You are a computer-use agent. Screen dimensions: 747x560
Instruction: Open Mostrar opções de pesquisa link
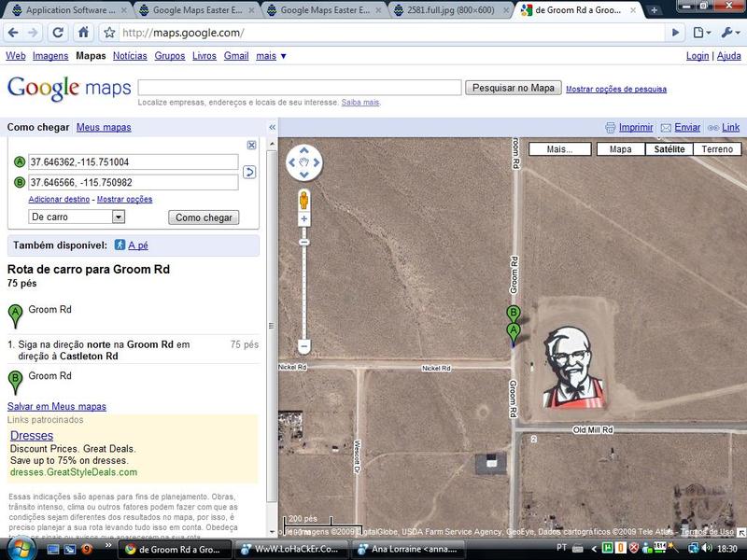(616, 89)
